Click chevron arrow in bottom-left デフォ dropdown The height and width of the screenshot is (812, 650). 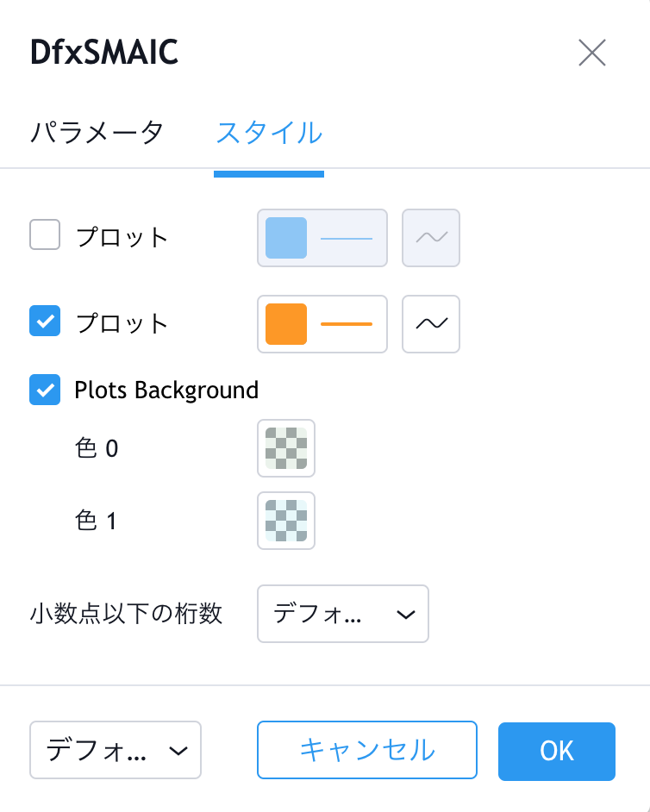pos(178,751)
